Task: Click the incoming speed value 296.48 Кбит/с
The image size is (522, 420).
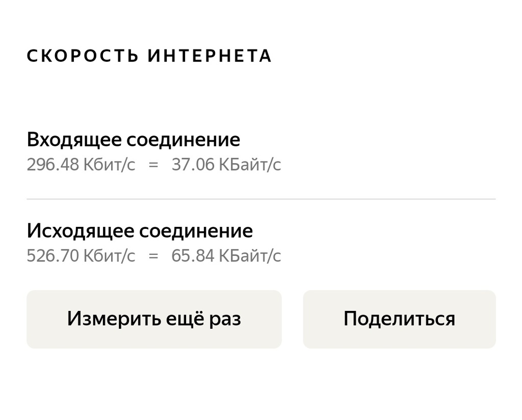Action: 82,164
